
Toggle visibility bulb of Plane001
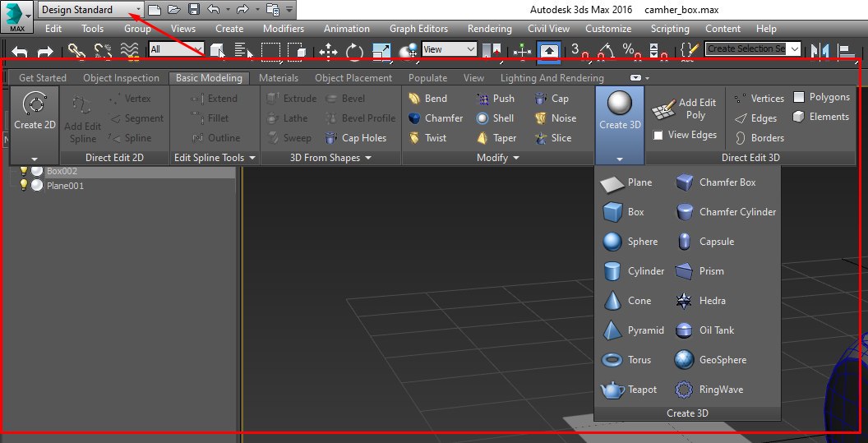pos(23,186)
